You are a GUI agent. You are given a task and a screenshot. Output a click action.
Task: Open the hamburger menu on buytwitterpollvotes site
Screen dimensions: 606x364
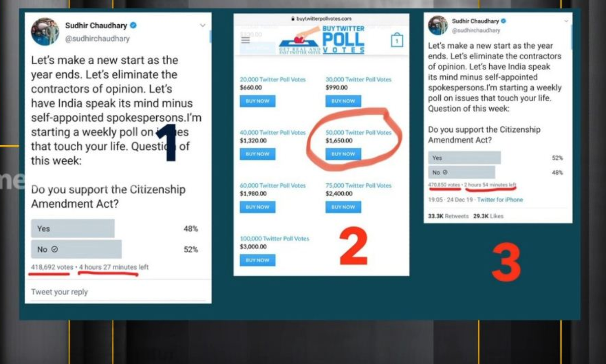click(245, 40)
